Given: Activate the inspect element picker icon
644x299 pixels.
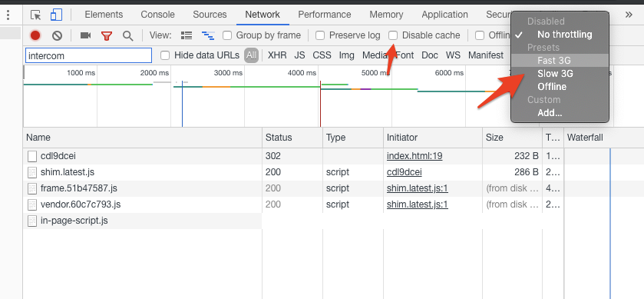Looking at the screenshot, I should click(36, 15).
